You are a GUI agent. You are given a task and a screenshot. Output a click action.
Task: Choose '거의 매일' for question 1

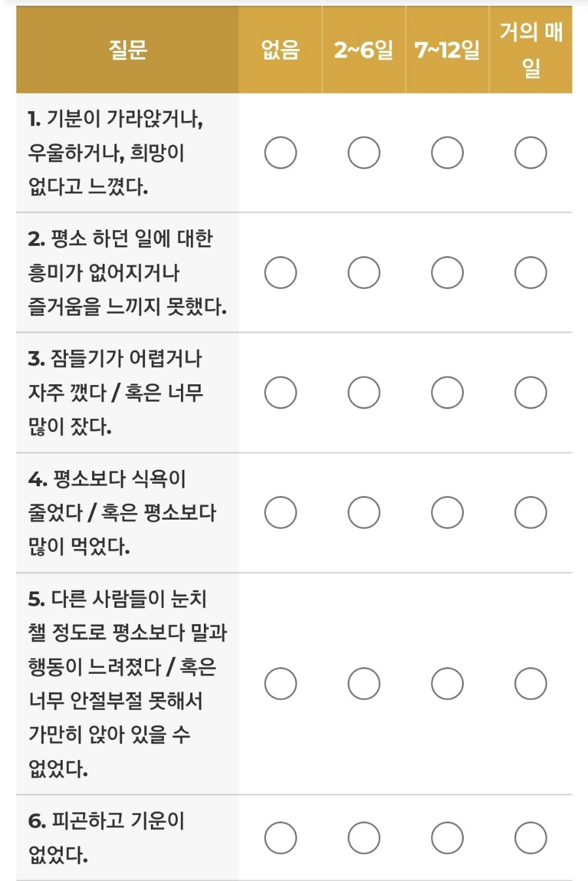click(x=531, y=153)
